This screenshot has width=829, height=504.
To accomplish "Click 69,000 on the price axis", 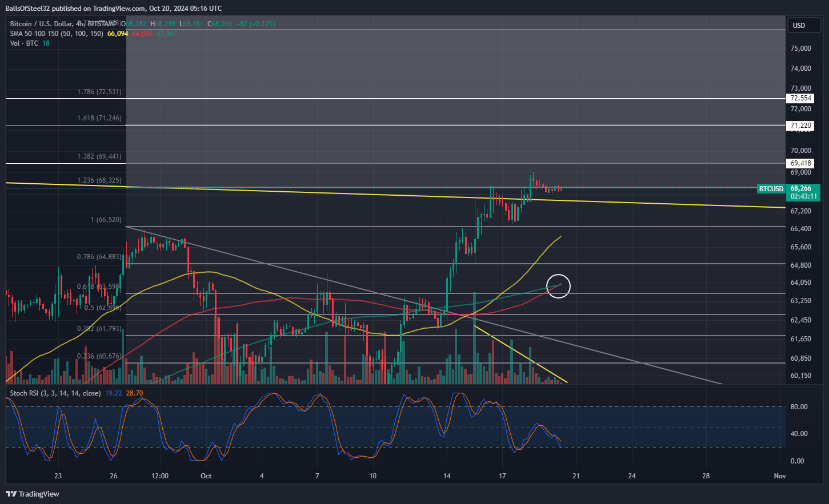I will [x=800, y=172].
